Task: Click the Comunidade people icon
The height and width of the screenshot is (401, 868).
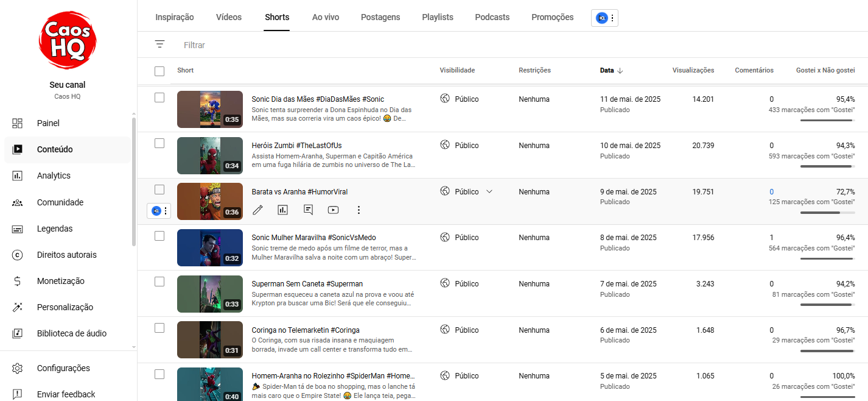Action: pos(18,202)
